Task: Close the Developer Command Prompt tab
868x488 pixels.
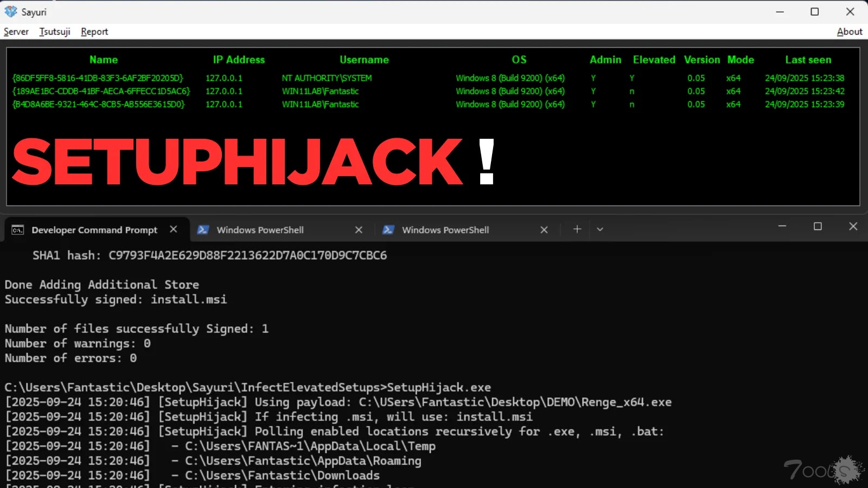Action: tap(174, 229)
